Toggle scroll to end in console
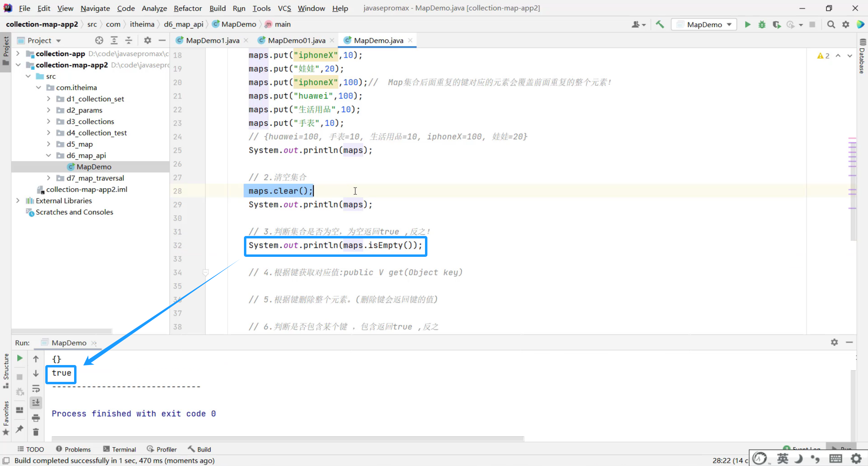 36,403
